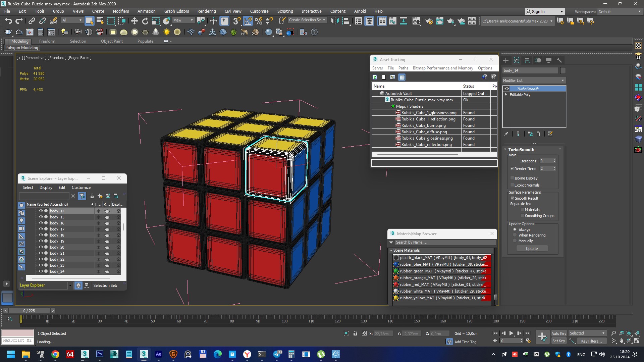Screen dimensions: 644x362
Task: Click the Sign In button
Action: (545, 11)
